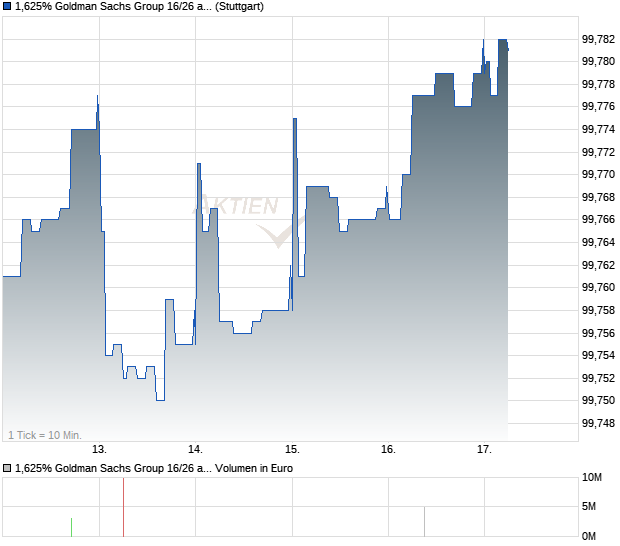Screen dimensions: 620x546
Task: Click the '1 Tick = 10 Min.' note
Action: [x=45, y=435]
